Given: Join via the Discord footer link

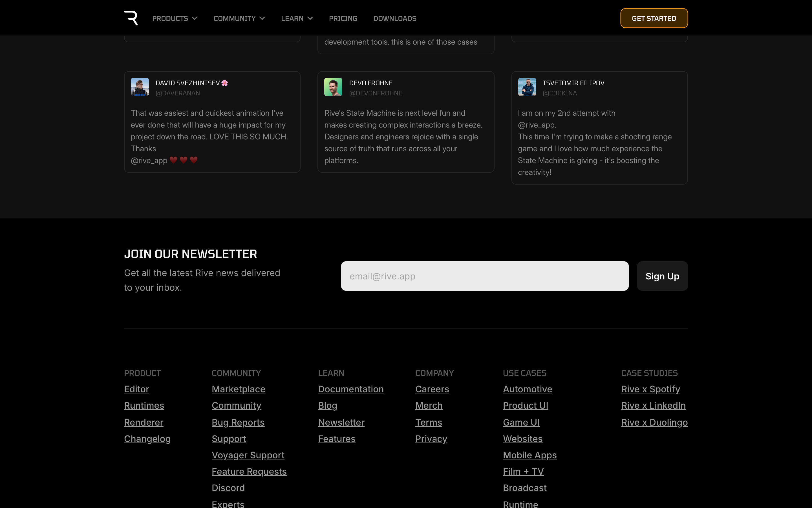Looking at the screenshot, I should [x=228, y=488].
